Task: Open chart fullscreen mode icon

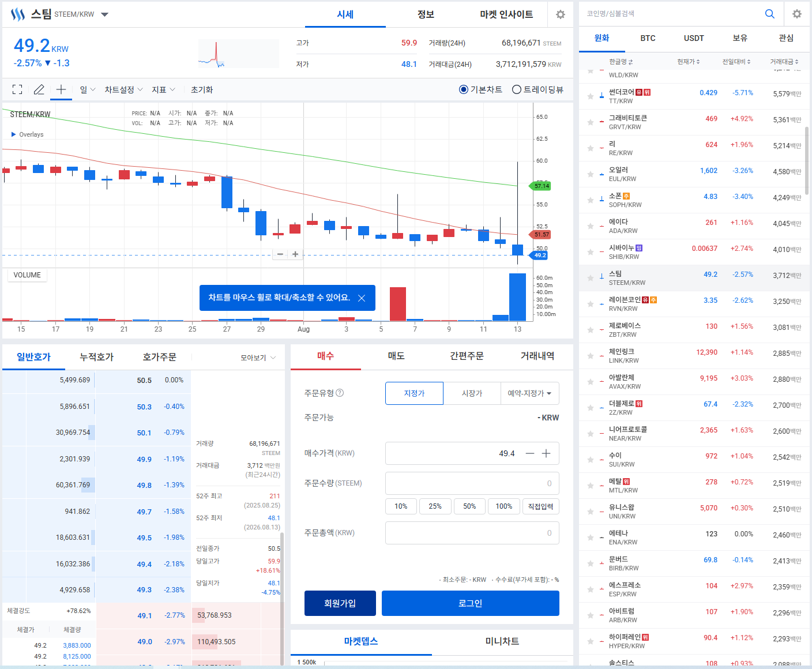Action: [x=17, y=89]
